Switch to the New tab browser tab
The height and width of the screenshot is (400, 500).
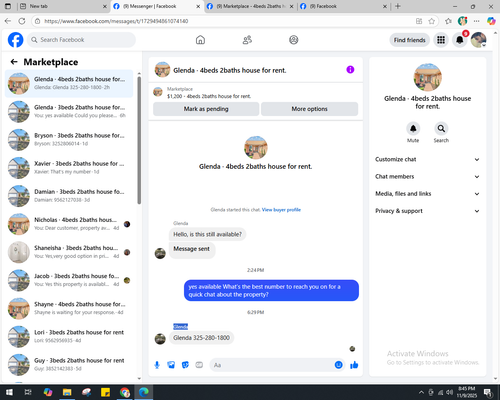click(63, 6)
